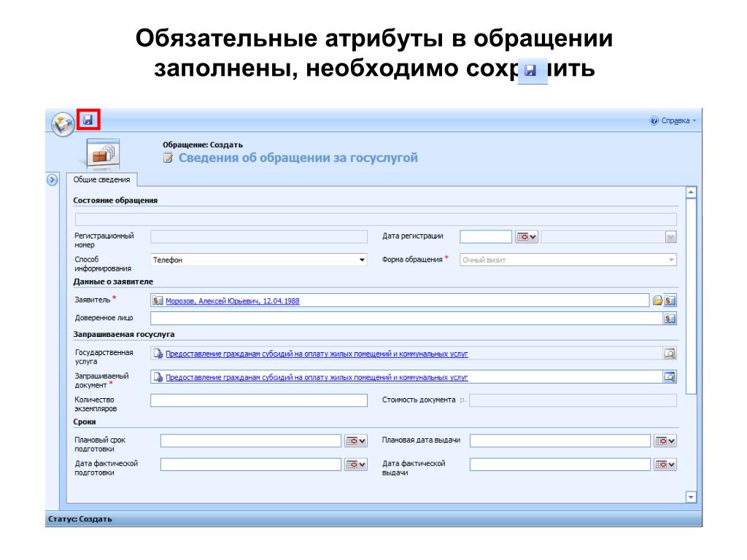Click the Доверенное лицо input field

[x=407, y=319]
